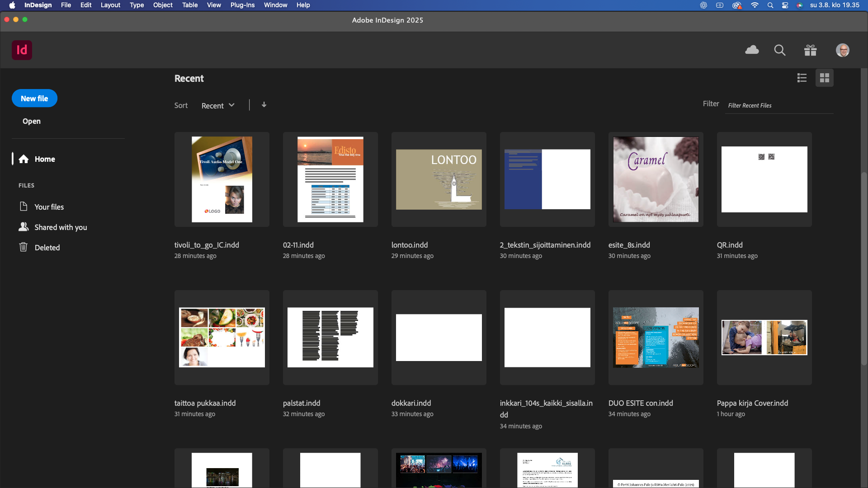
Task: Open the Window menu
Action: (x=275, y=5)
